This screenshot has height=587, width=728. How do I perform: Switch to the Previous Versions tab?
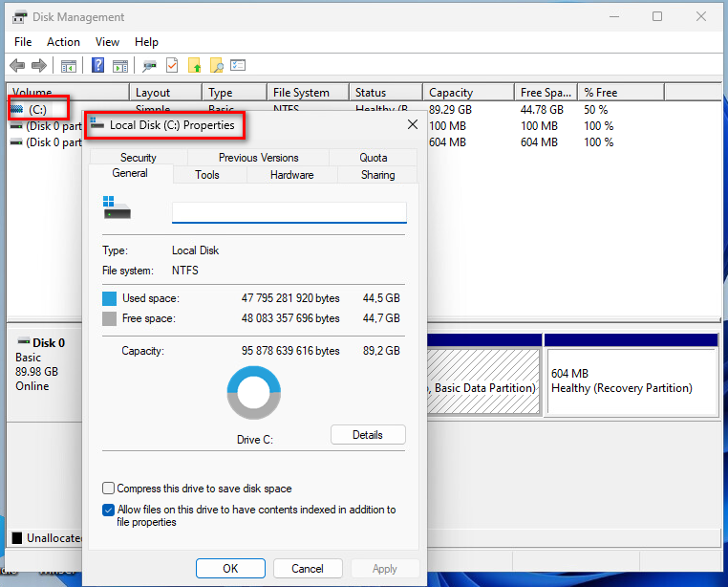[259, 158]
